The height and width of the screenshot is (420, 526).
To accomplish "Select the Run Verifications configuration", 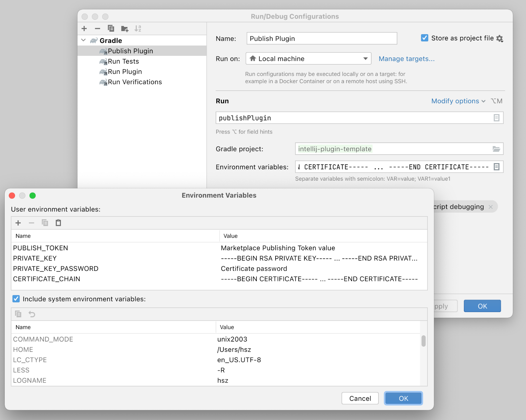I will click(135, 82).
